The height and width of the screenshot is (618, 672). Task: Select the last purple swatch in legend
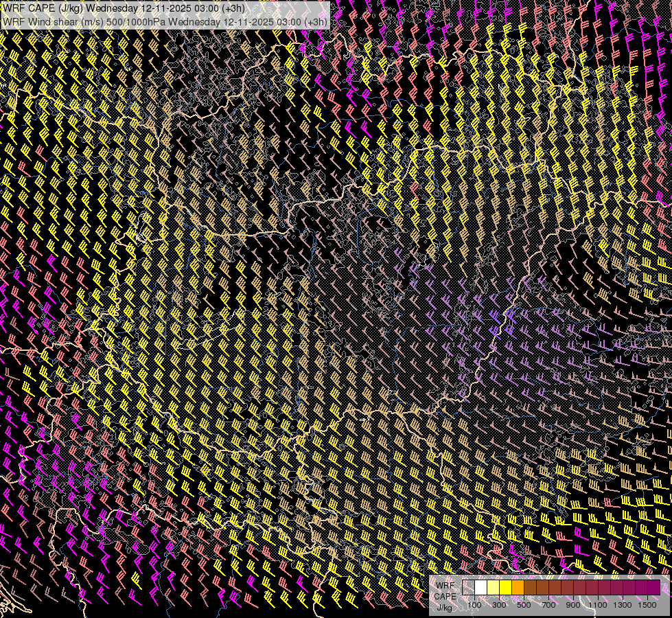point(653,588)
